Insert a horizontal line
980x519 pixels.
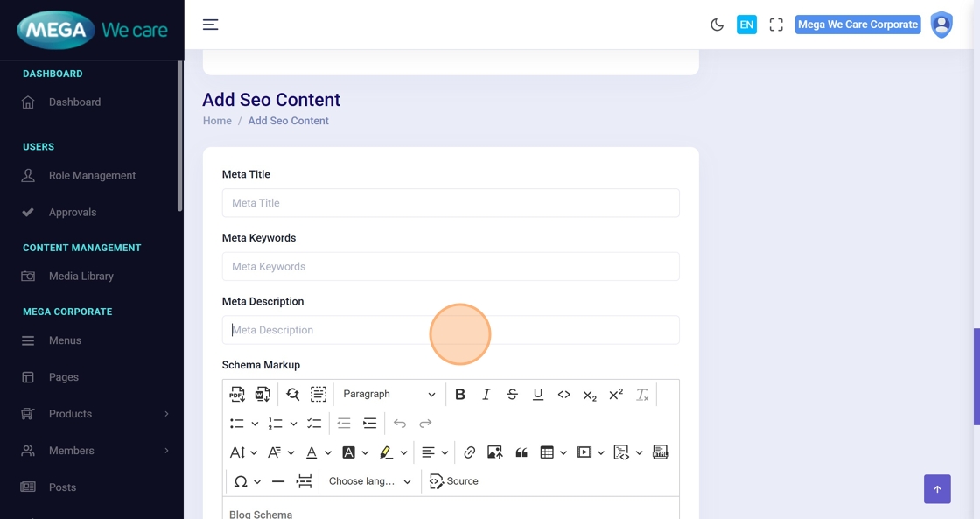click(x=278, y=481)
